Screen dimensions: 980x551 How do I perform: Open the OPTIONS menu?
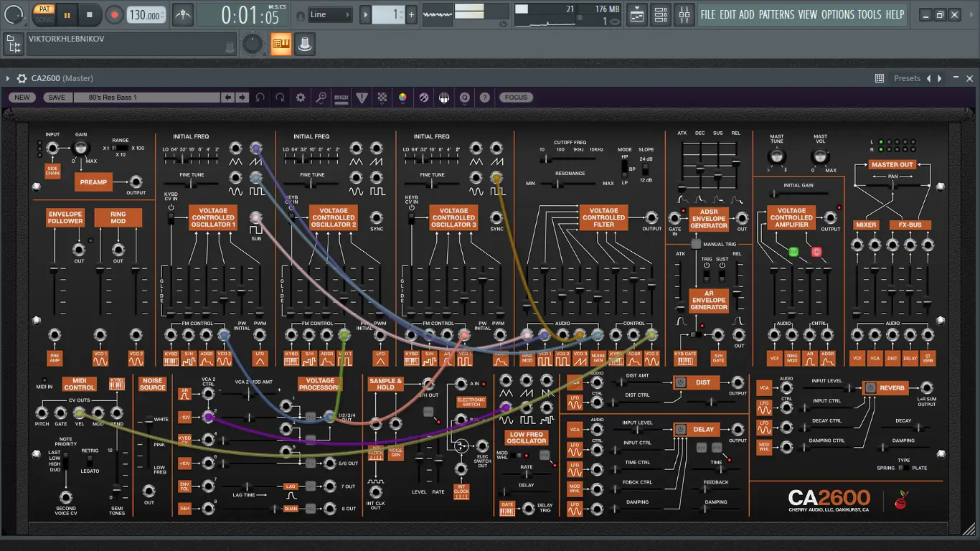(x=837, y=14)
